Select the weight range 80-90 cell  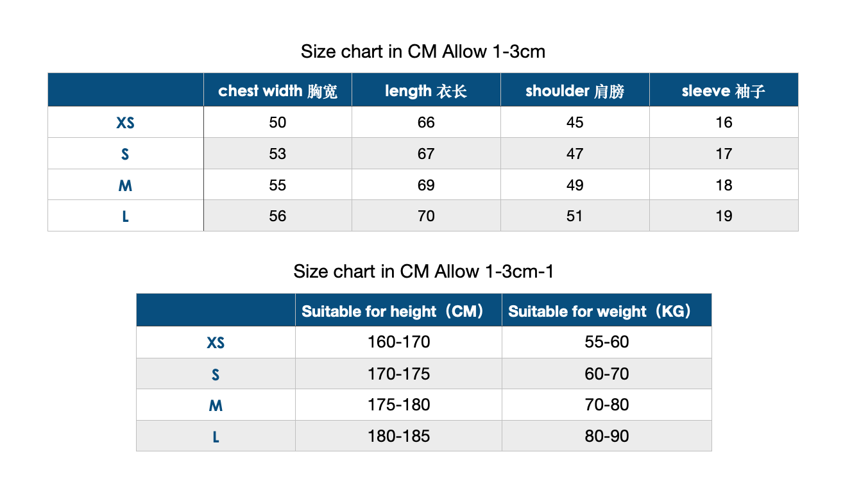[x=607, y=436]
